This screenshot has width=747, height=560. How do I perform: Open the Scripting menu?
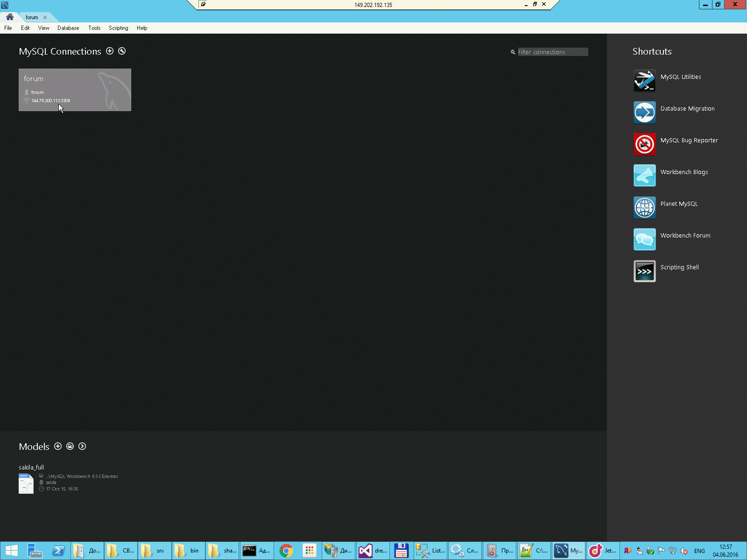click(x=118, y=28)
